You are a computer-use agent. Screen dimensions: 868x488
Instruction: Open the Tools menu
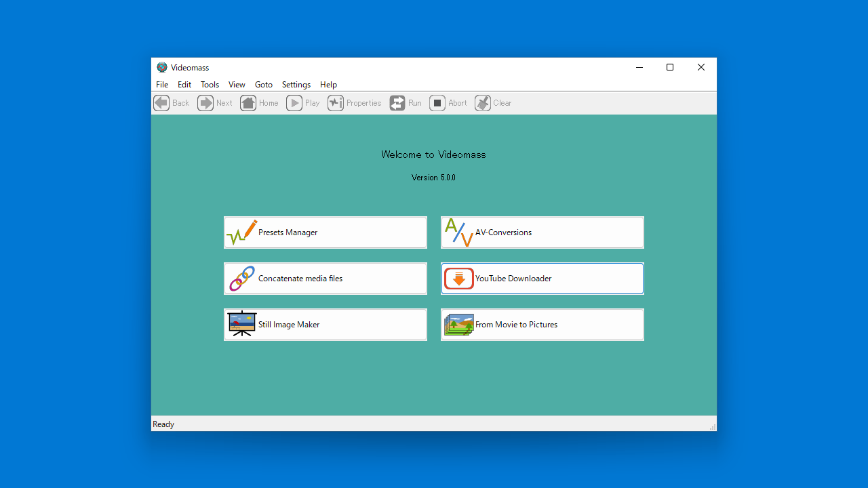[x=210, y=85]
